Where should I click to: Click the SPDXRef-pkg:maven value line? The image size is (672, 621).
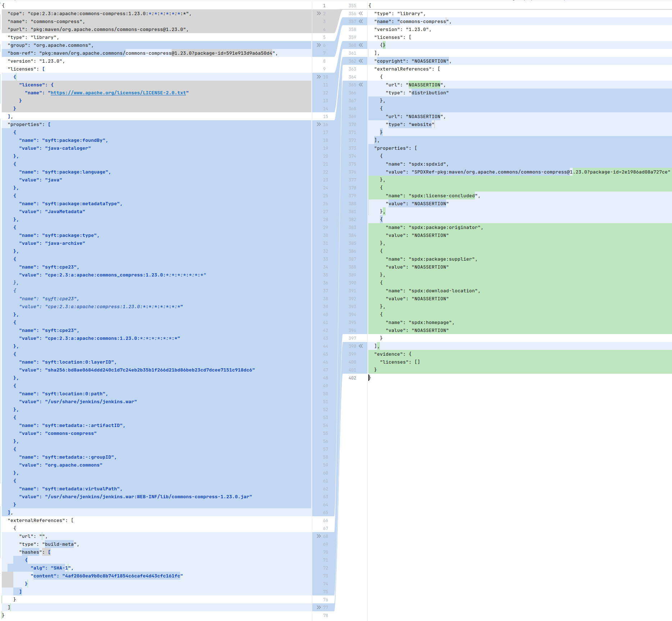(528, 172)
